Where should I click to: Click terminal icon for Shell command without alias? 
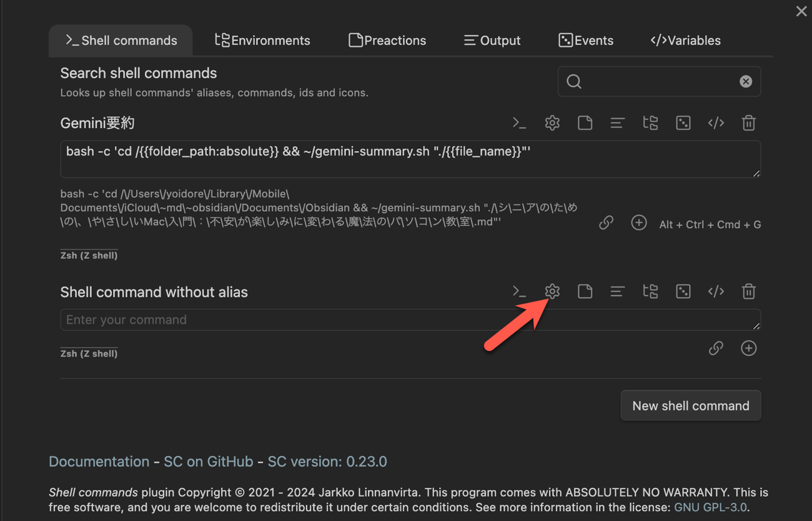click(x=519, y=291)
